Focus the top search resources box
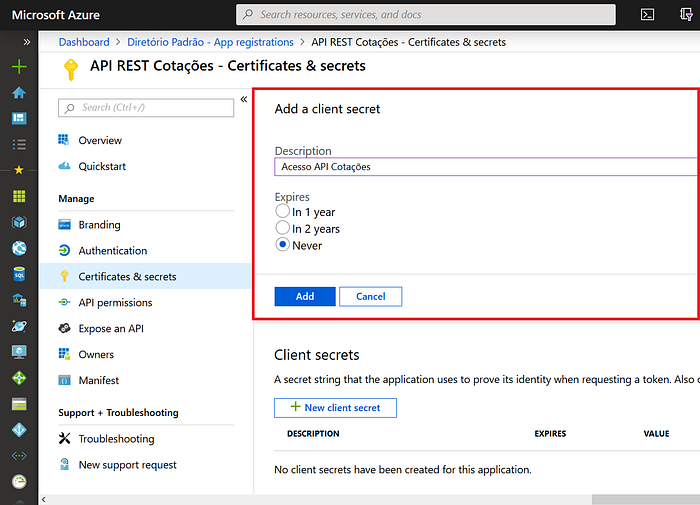Viewport: 700px width, 505px height. [x=426, y=15]
